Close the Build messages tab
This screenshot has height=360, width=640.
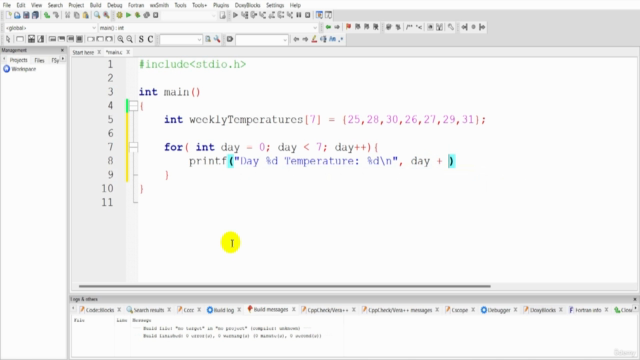click(x=293, y=309)
